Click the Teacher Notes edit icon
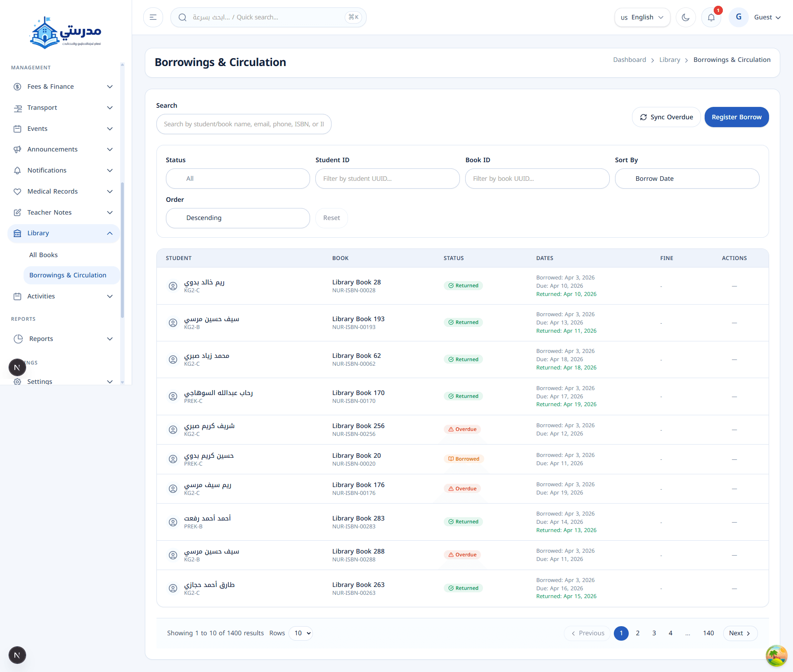793x672 pixels. pyautogui.click(x=17, y=213)
